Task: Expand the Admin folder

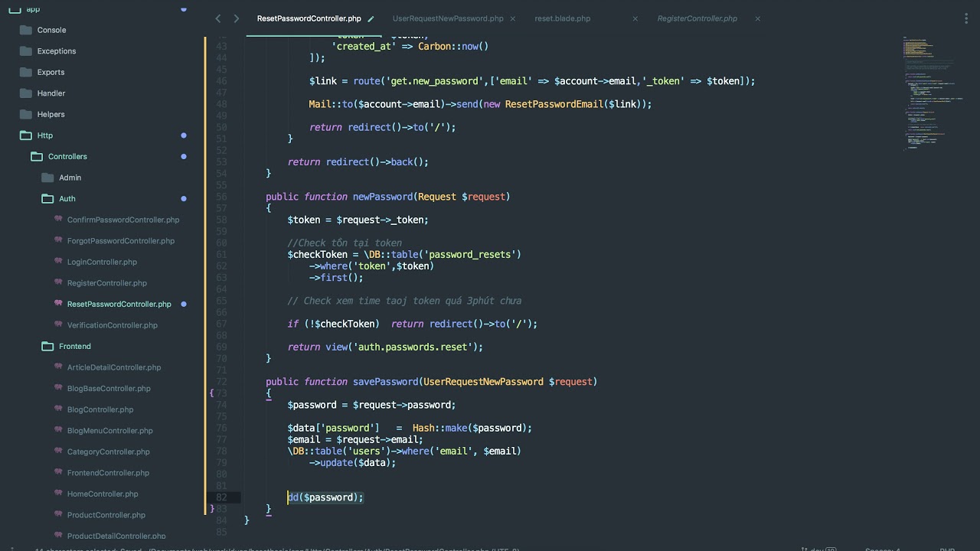Action: (70, 178)
